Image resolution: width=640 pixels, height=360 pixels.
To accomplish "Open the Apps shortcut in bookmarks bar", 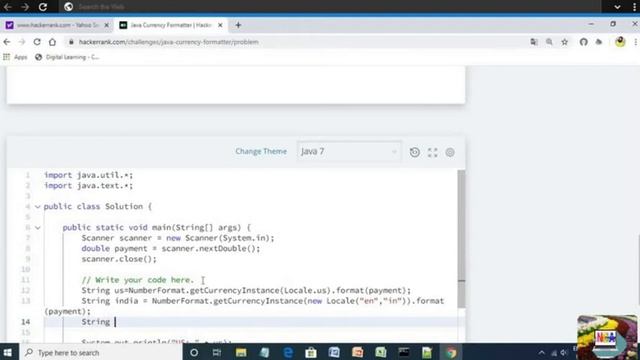I will click(15, 57).
